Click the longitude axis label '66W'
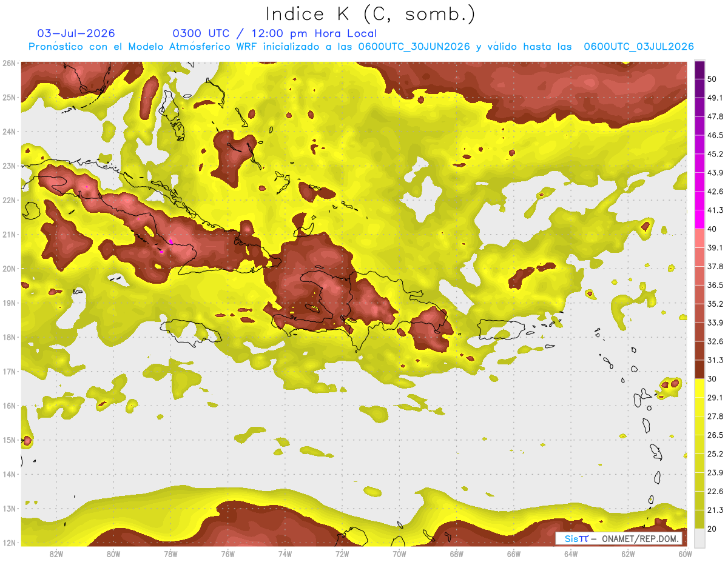728x562 pixels. 513,554
